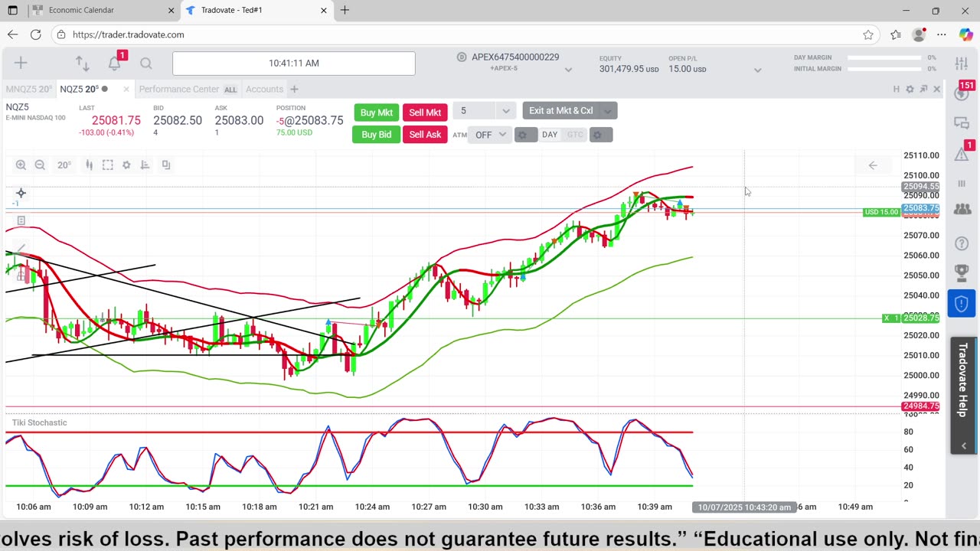Click the symbol search magnifier icon
Viewport: 980px width, 551px height.
click(x=146, y=64)
